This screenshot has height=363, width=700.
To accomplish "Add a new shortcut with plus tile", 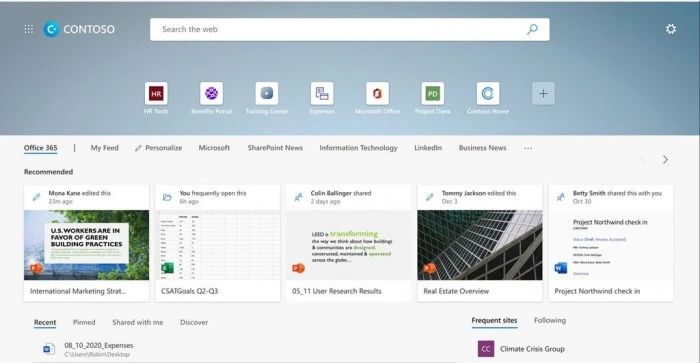I will [x=543, y=93].
